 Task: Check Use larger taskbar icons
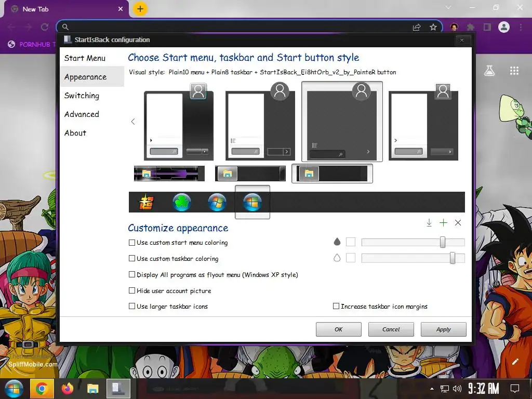click(x=132, y=306)
